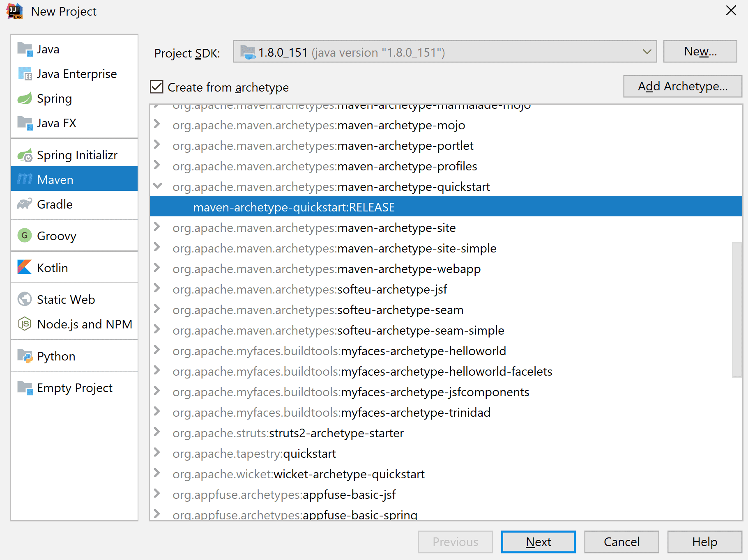This screenshot has height=560, width=748.
Task: Click the Spring Initializr icon
Action: pyautogui.click(x=25, y=155)
